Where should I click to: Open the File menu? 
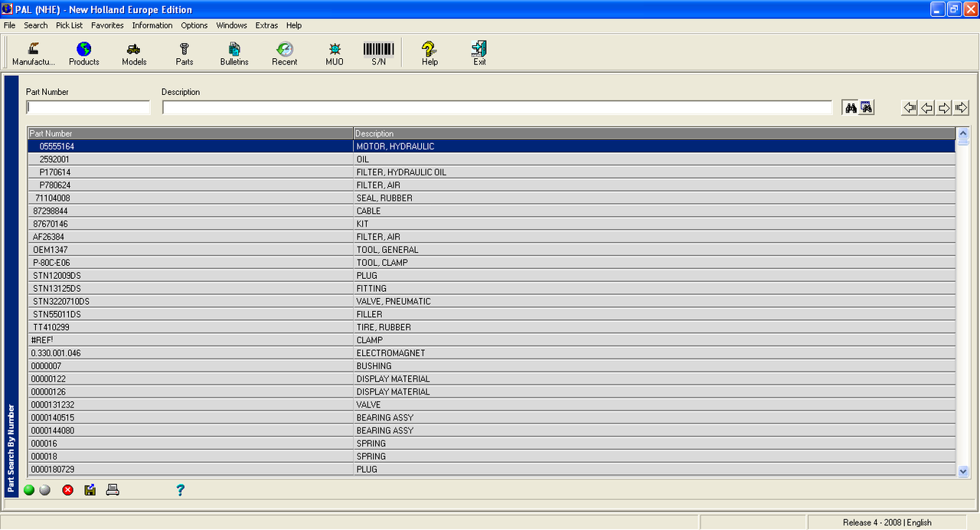pos(9,25)
